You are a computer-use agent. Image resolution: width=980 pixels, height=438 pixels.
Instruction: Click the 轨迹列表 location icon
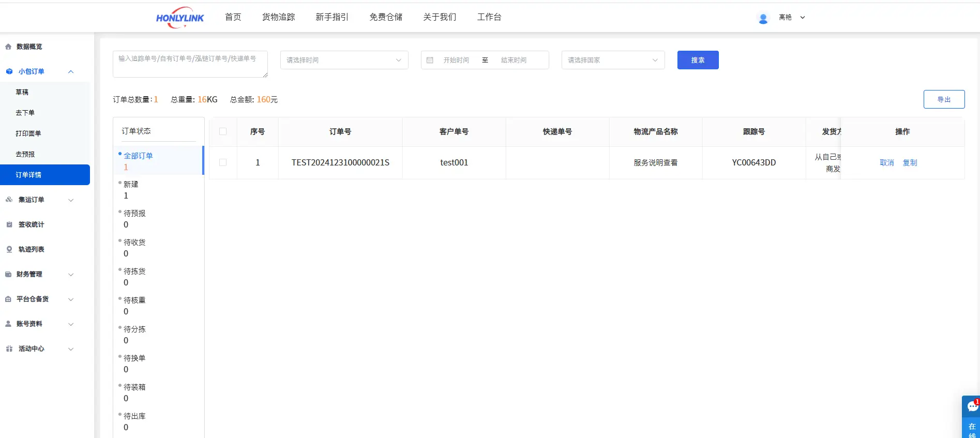pos(9,249)
